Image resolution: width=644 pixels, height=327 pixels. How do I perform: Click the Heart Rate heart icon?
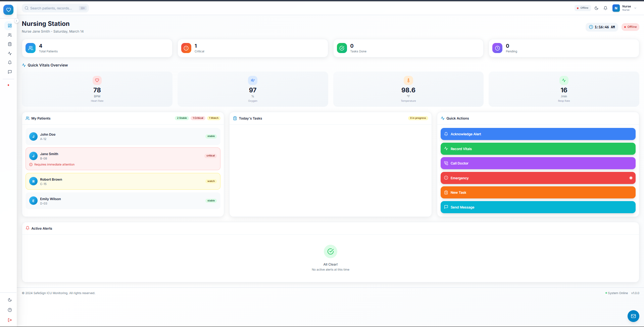[x=97, y=80]
